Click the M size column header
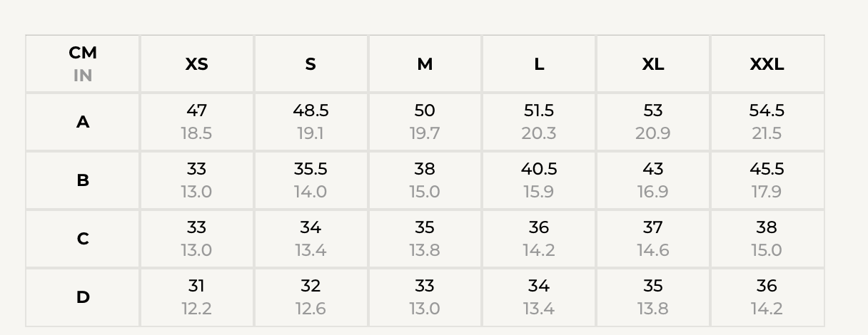This screenshot has width=868, height=335. (425, 64)
